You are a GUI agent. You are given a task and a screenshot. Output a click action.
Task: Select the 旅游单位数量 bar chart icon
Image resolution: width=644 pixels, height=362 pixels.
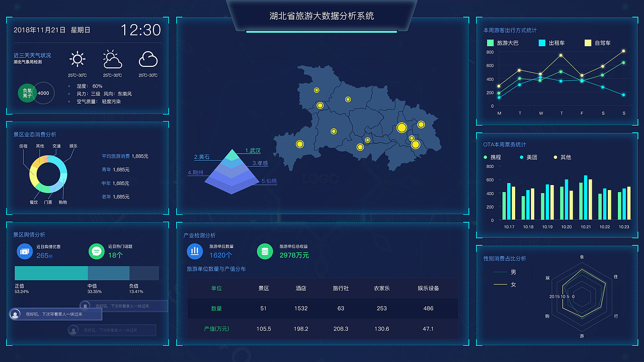click(194, 251)
